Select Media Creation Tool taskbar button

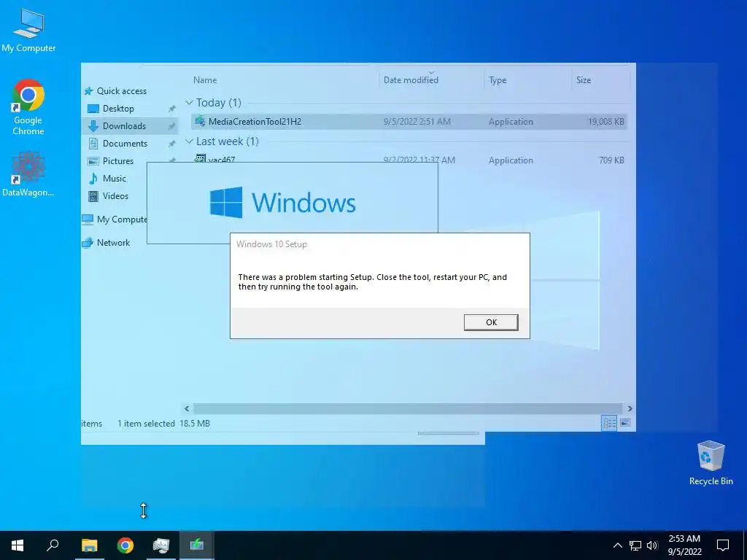pos(197,545)
